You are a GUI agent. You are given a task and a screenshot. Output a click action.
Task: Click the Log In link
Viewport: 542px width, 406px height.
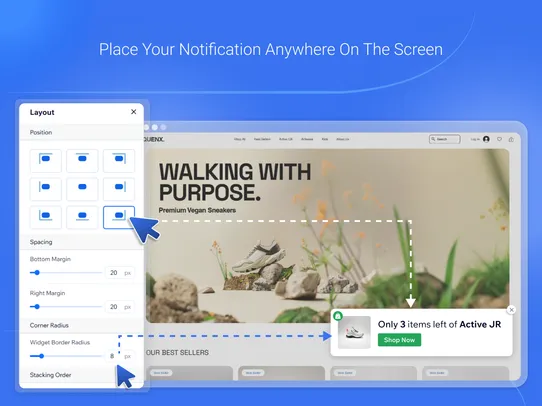click(475, 139)
